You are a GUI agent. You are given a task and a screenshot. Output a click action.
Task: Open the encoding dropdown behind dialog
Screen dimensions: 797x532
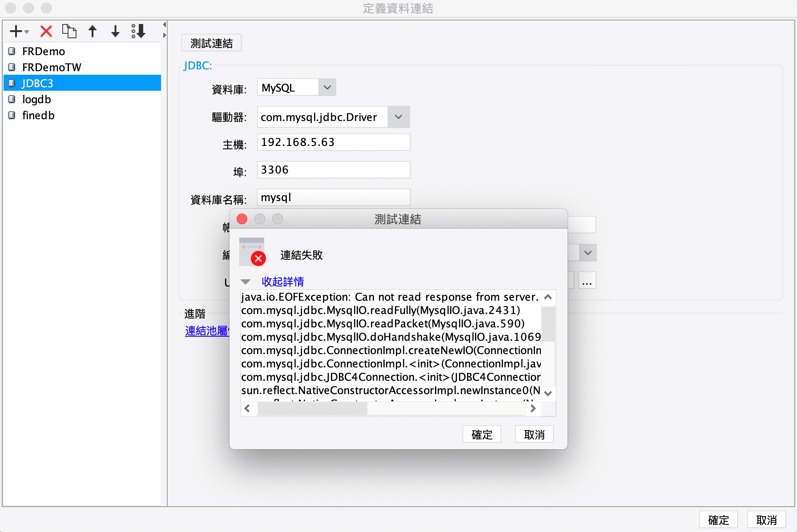[x=588, y=253]
